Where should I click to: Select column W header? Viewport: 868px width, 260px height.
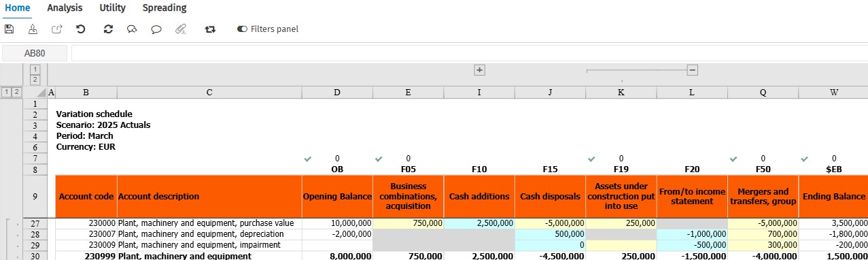833,92
